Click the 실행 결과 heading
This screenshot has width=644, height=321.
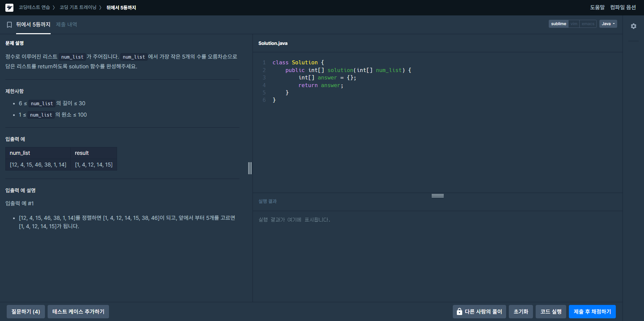(267, 201)
